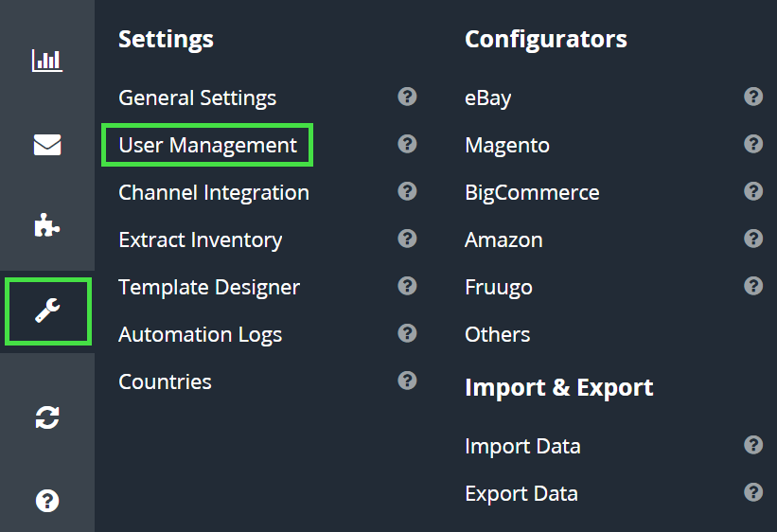Click the envelope messages icon in sidebar
Screen dimensions: 777x532
pyautogui.click(x=46, y=145)
